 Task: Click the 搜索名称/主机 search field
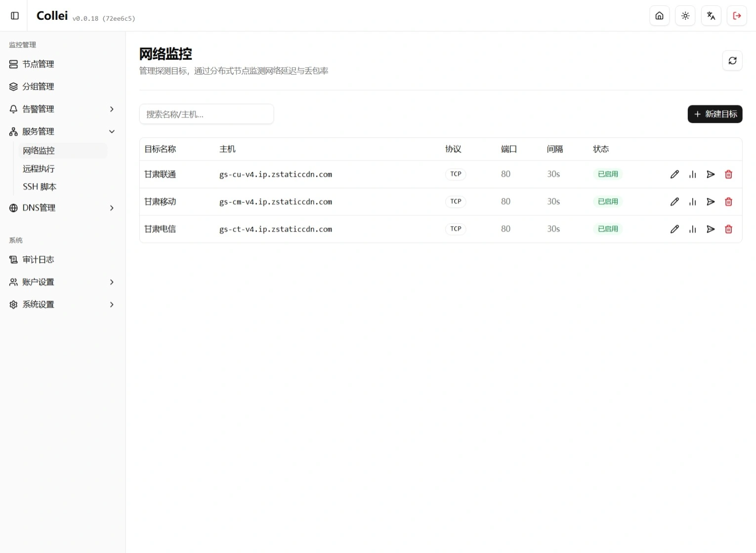click(207, 114)
